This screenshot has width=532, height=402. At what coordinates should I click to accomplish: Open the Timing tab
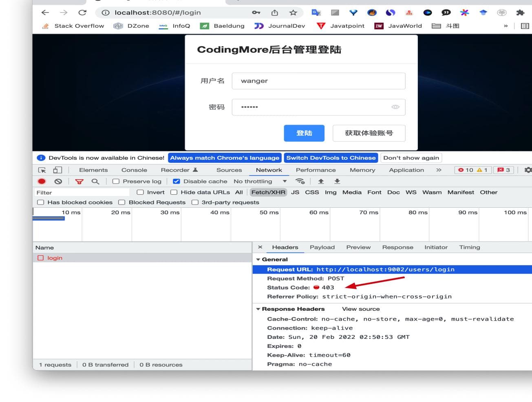click(470, 247)
